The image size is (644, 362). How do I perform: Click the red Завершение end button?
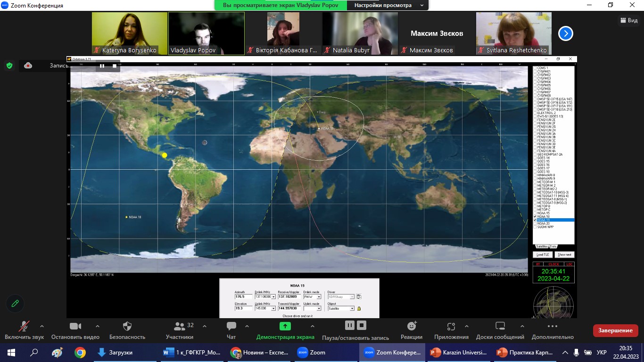[x=615, y=330]
